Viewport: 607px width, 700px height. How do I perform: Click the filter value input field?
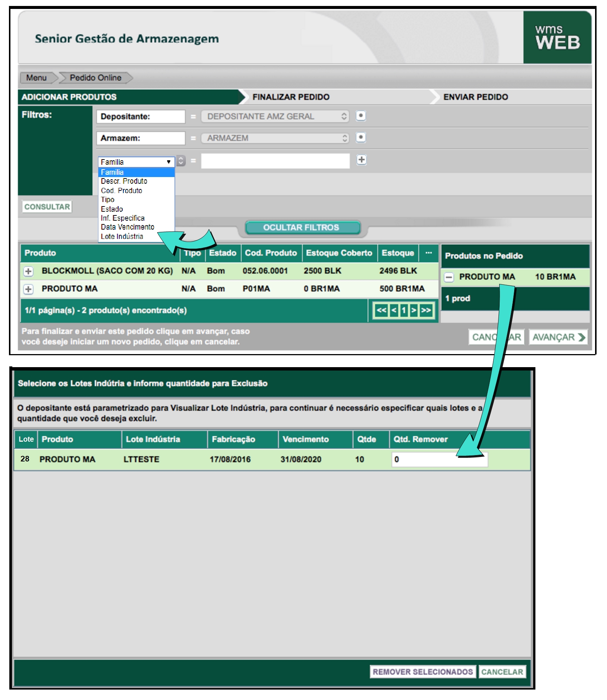[x=275, y=161]
